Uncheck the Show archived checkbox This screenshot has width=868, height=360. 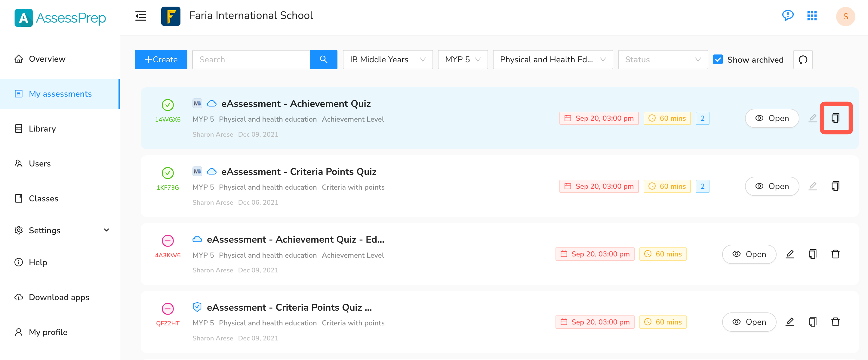tap(718, 60)
